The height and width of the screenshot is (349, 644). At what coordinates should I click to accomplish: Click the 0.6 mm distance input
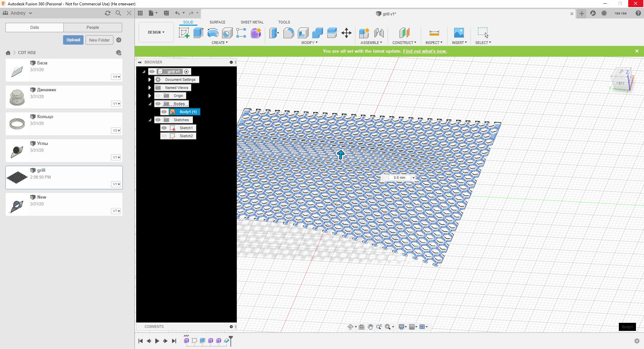[399, 178]
